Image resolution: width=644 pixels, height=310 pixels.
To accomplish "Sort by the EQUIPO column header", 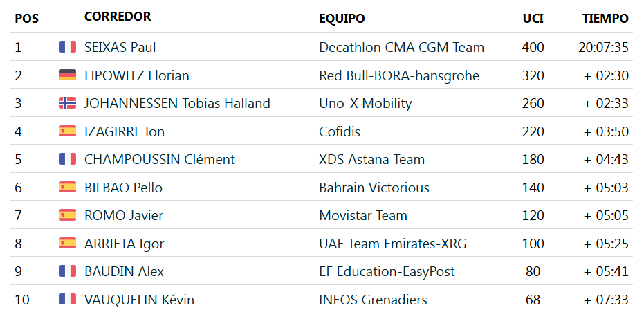I will [x=342, y=19].
